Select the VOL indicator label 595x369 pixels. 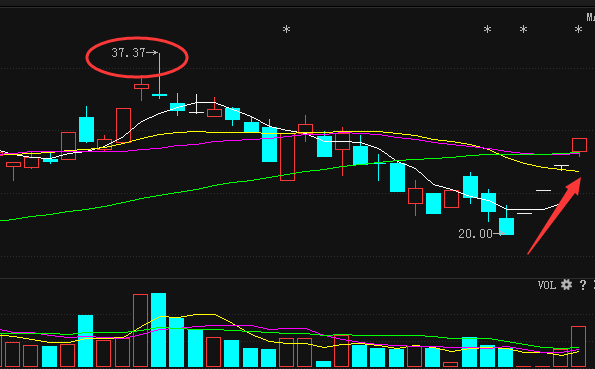(546, 285)
